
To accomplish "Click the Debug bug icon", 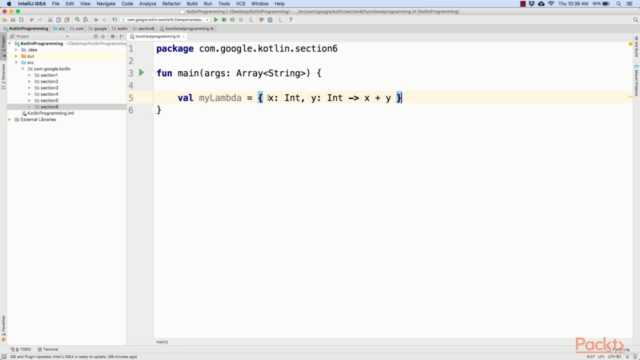I will pos(224,20).
